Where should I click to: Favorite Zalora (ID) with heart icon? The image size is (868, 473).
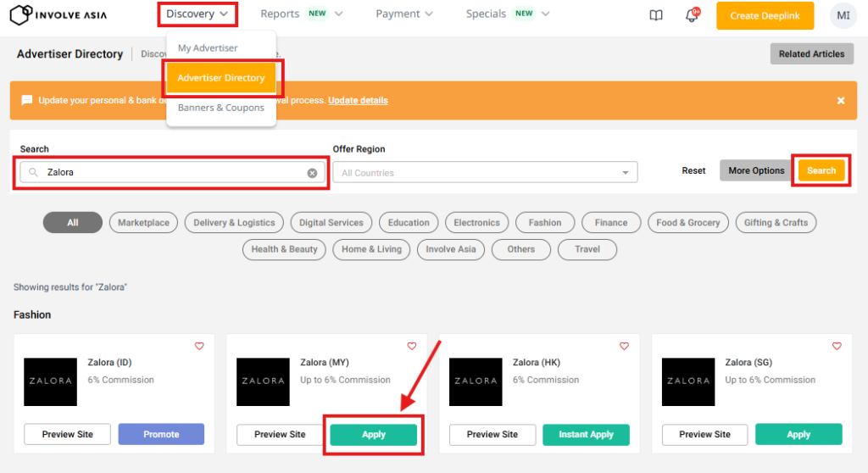tap(199, 346)
